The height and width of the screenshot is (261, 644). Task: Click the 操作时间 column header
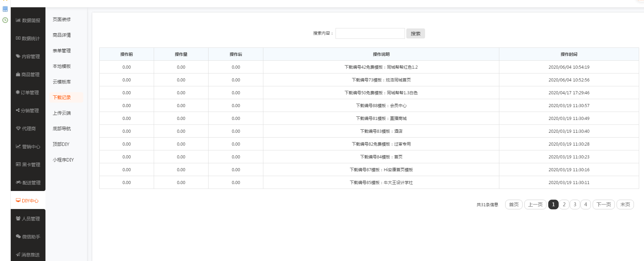pyautogui.click(x=569, y=54)
